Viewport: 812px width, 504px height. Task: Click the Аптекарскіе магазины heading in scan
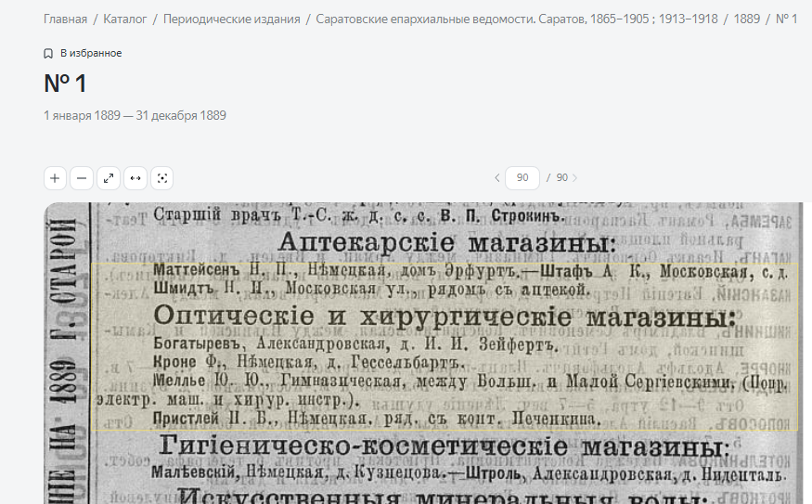pyautogui.click(x=447, y=242)
